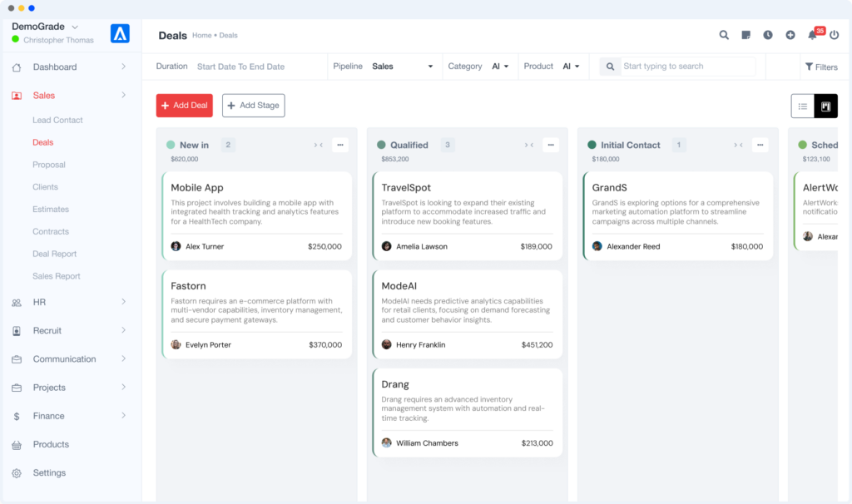Switch to kanban board view toggle

[x=826, y=106]
